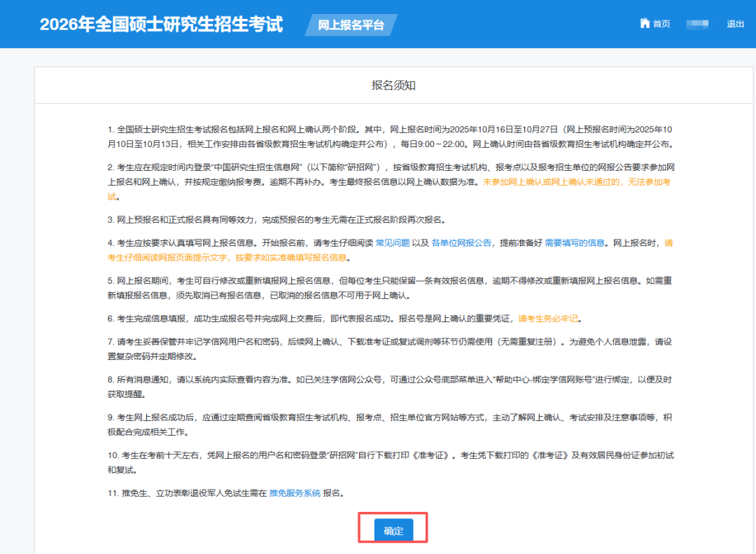Log out using the 退出 link

coord(735,24)
